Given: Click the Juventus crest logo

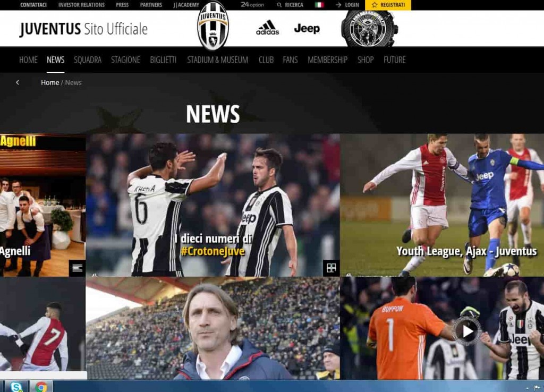Looking at the screenshot, I should (x=213, y=25).
